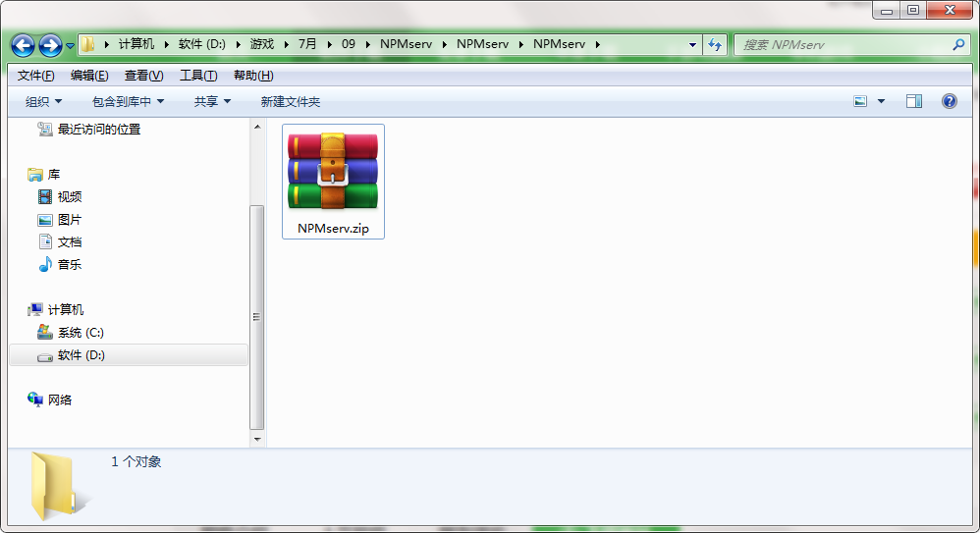Expand the arrow after 09 in breadcrumb
The width and height of the screenshot is (980, 533).
[367, 44]
